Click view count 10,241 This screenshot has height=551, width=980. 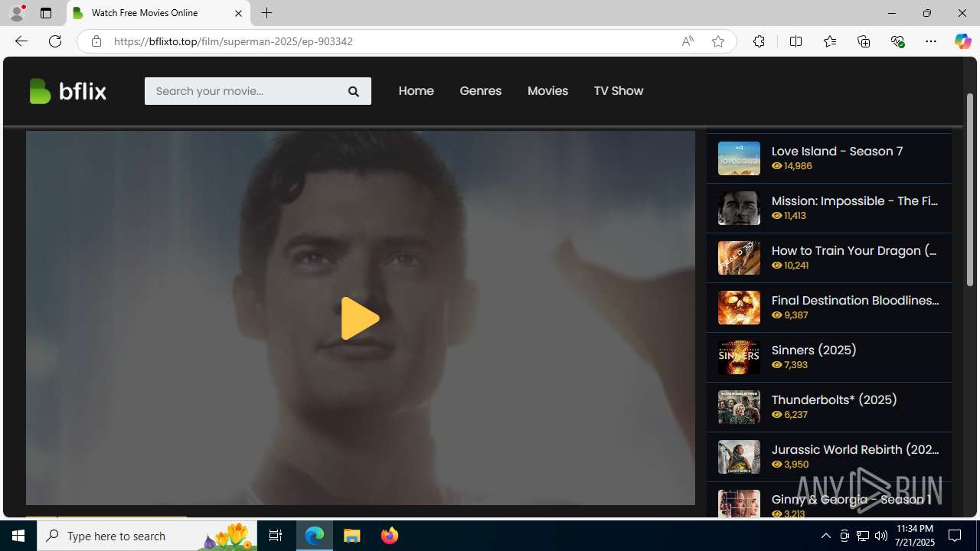[790, 266]
